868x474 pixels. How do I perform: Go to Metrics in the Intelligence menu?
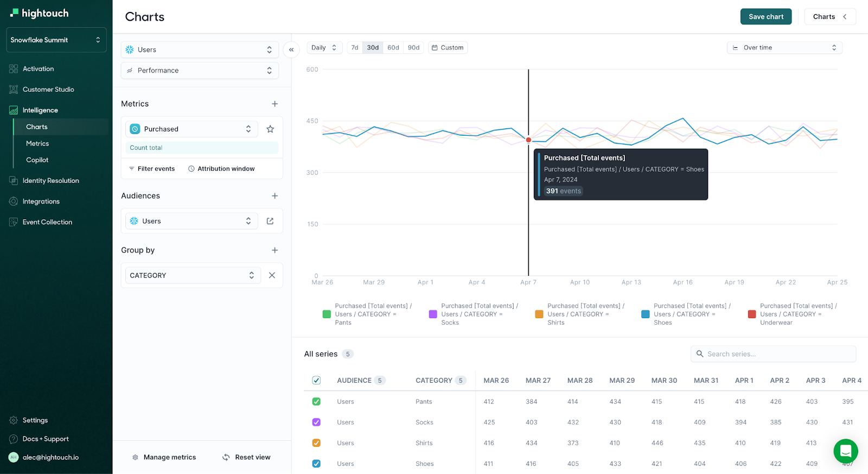(37, 143)
